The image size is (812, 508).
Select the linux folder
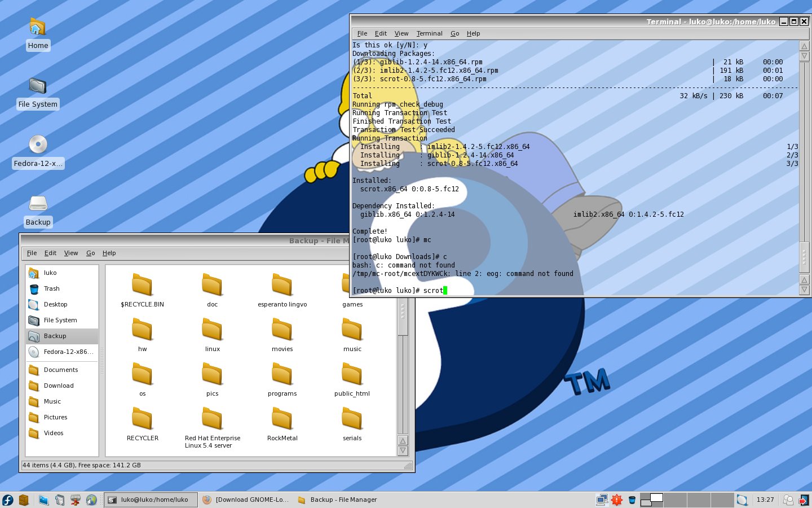coord(212,335)
